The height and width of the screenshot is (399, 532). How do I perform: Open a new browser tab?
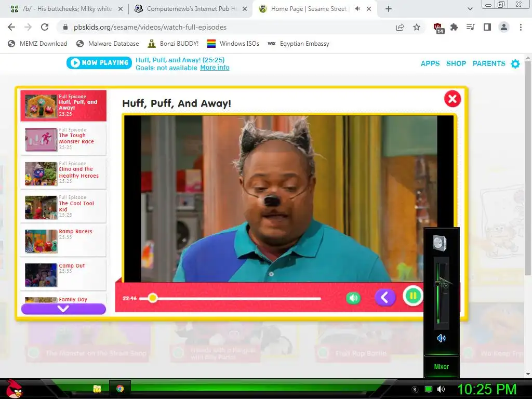pos(389,9)
